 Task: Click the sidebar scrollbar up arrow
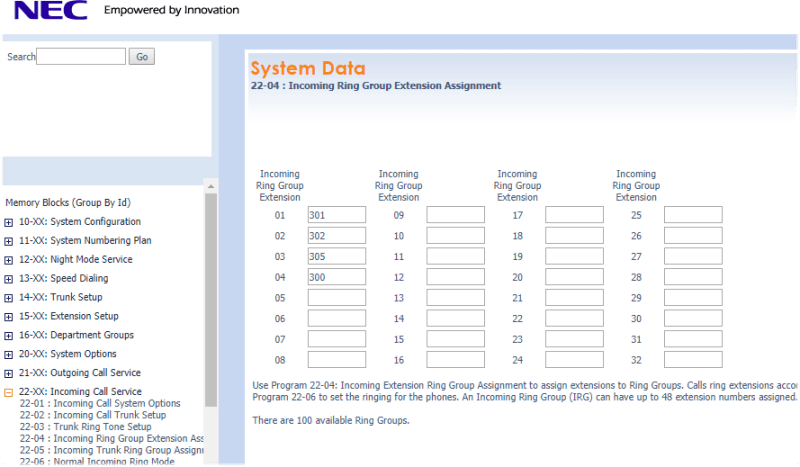click(211, 186)
